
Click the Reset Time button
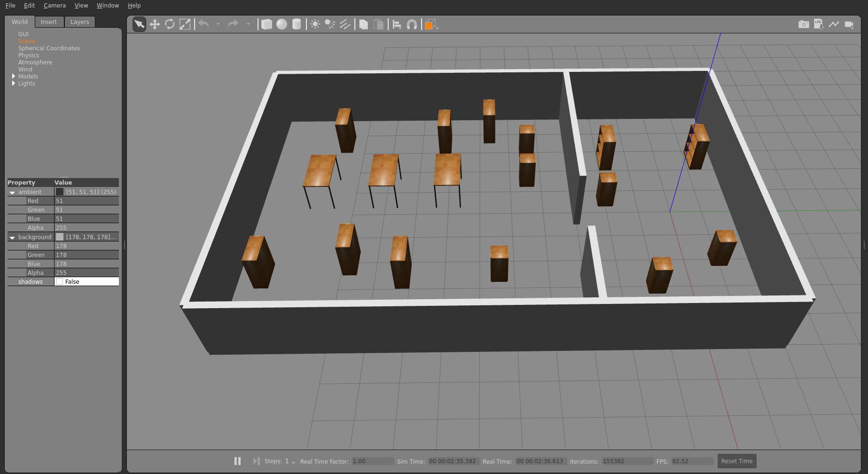(x=736, y=461)
